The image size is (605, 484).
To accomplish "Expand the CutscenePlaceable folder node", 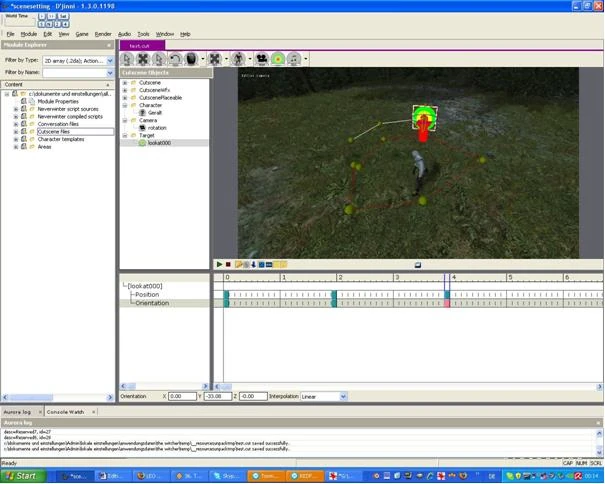I will (x=125, y=98).
